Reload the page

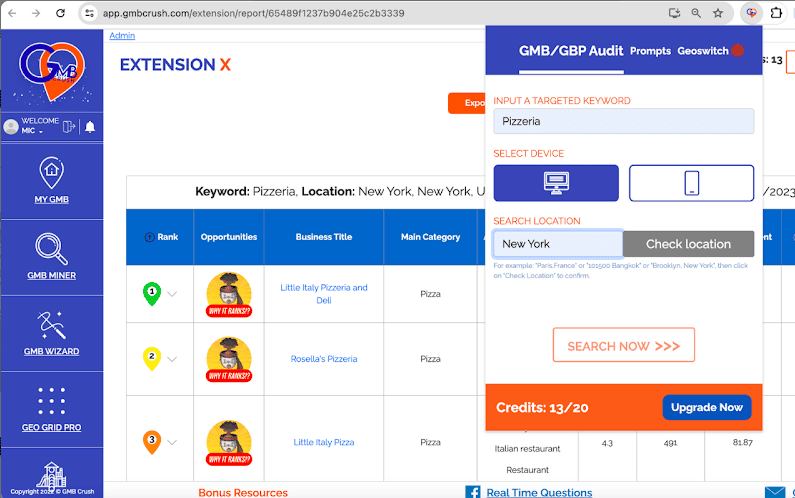click(60, 13)
